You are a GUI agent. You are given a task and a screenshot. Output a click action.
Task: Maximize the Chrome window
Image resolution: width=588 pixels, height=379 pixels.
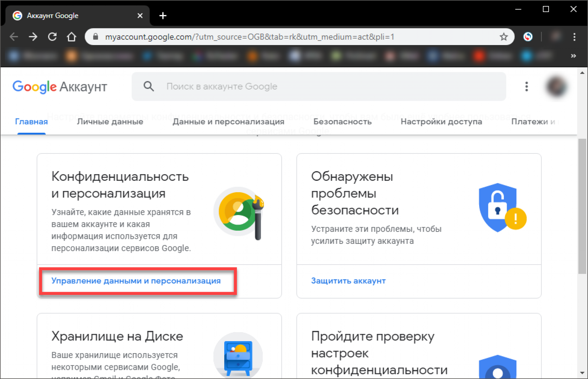pyautogui.click(x=546, y=9)
